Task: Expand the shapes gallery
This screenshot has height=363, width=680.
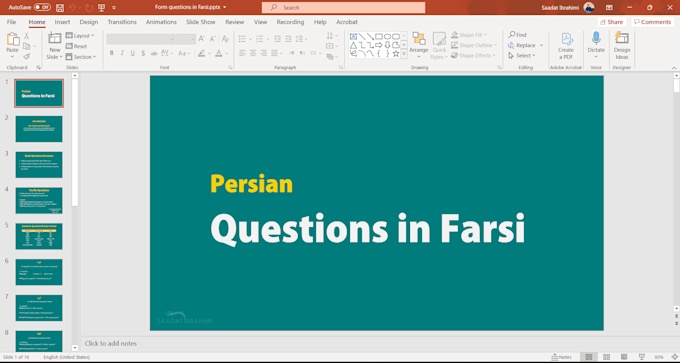Action: tap(404, 54)
